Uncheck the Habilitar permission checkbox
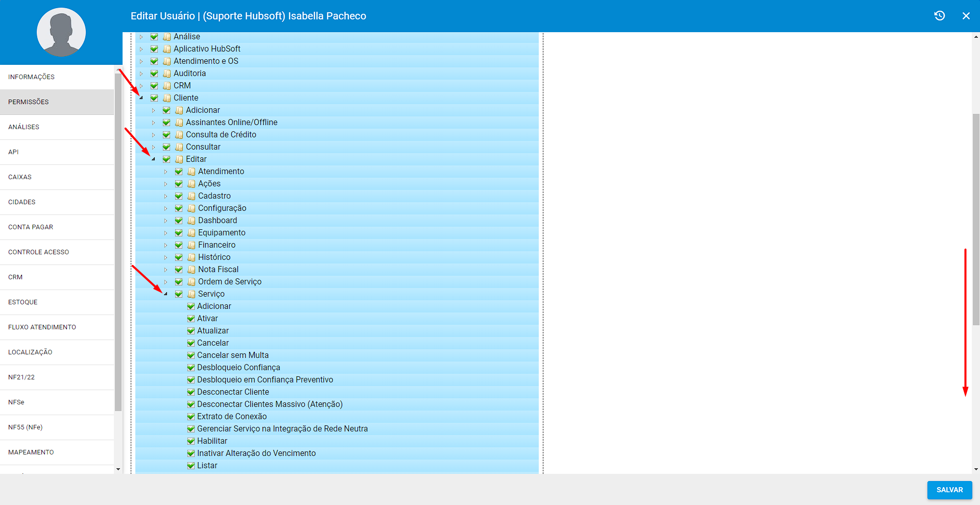The width and height of the screenshot is (980, 505). click(191, 441)
